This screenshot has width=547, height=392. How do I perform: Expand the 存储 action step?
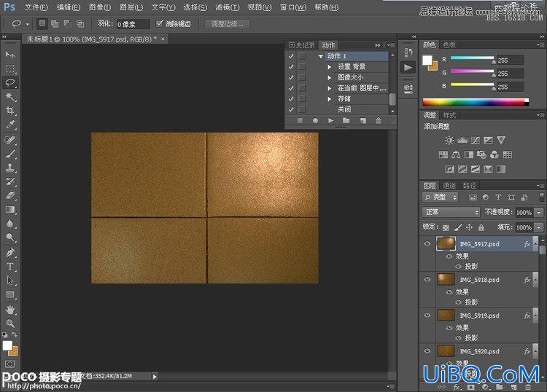(330, 99)
